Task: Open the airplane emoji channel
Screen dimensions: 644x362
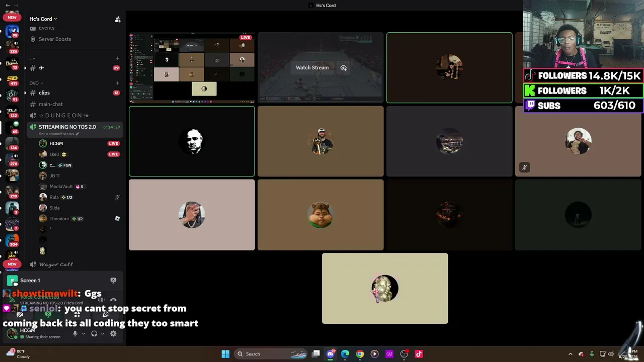Action: (x=74, y=68)
